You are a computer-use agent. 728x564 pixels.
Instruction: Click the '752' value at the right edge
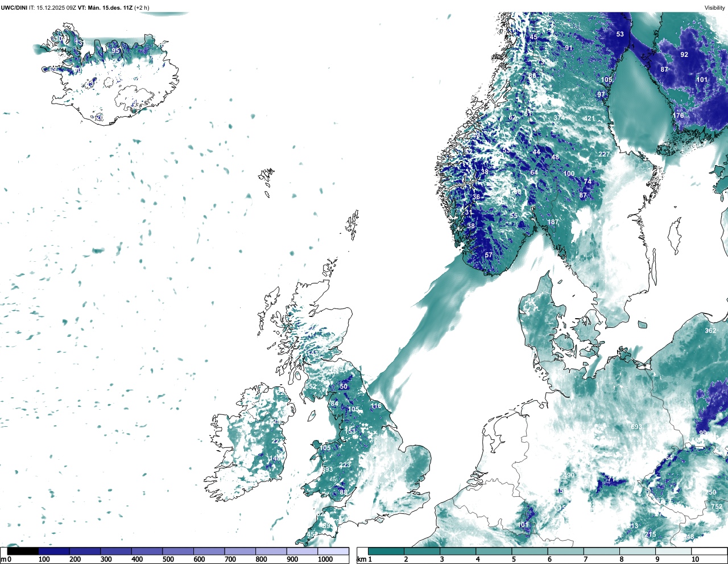[x=717, y=507]
